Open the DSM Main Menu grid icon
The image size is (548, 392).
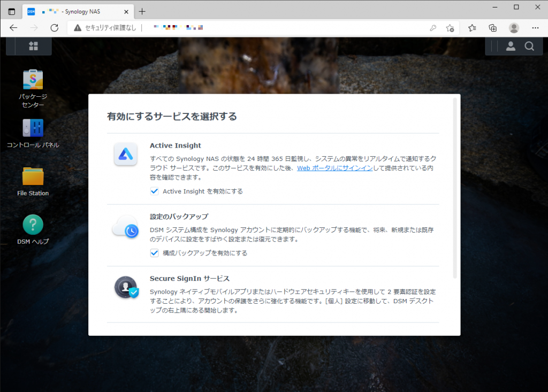pyautogui.click(x=33, y=46)
